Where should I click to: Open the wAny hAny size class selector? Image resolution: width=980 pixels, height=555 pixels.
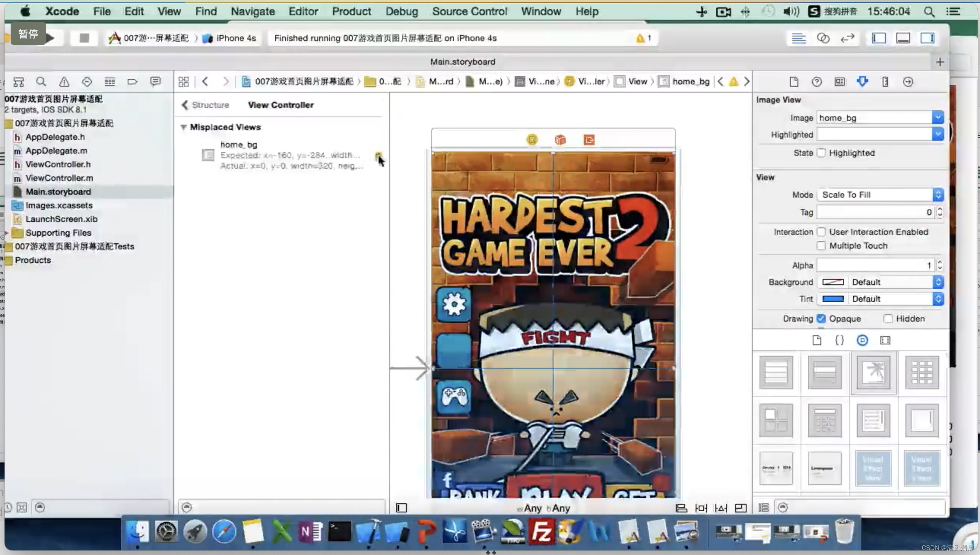544,508
